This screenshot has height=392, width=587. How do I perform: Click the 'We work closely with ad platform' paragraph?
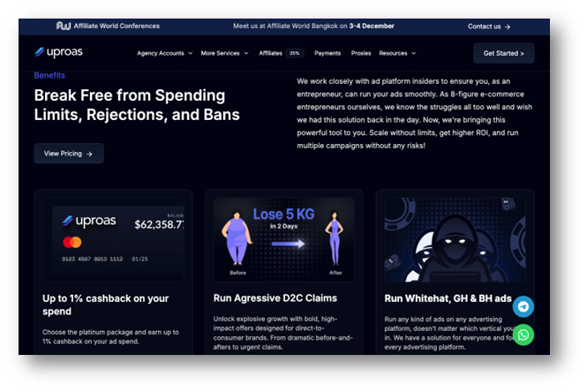pyautogui.click(x=414, y=113)
